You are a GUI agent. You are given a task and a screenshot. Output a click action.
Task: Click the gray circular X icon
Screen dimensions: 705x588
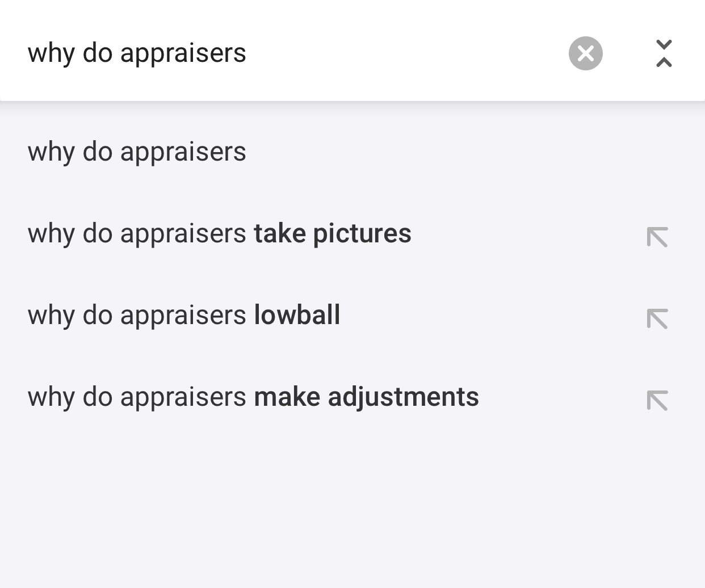pos(585,53)
